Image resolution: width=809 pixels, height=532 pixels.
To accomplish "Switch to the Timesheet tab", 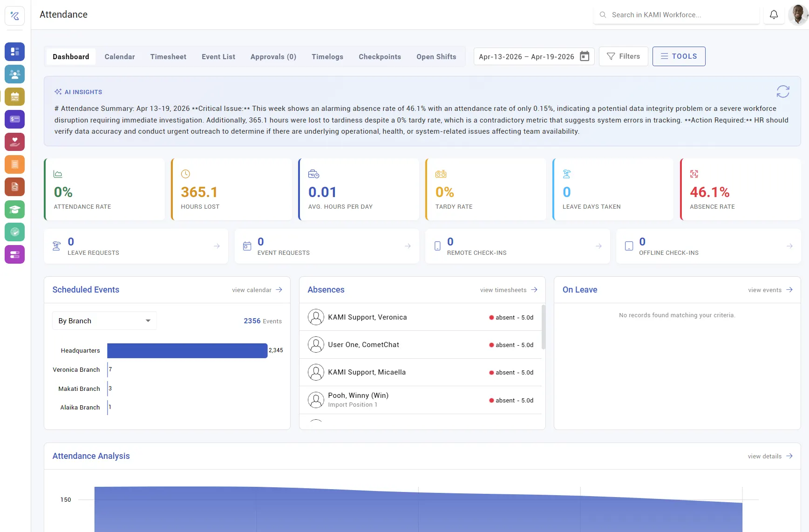I will [x=168, y=57].
